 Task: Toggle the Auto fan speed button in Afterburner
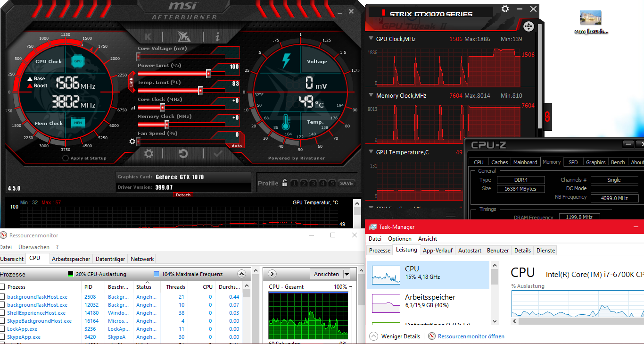click(x=237, y=146)
